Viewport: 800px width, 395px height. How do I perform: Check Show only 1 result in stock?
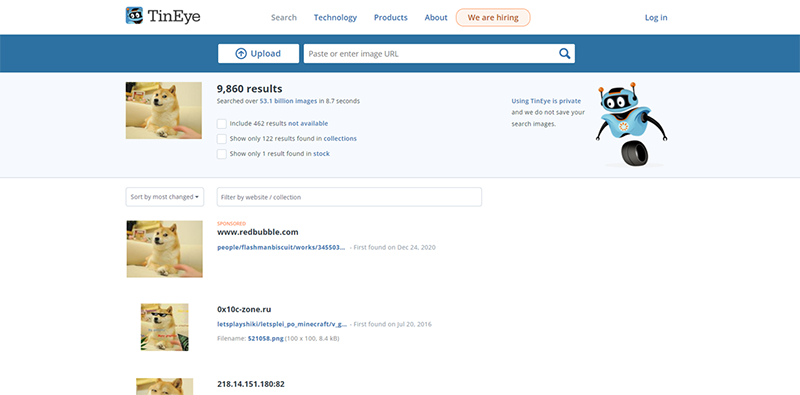(x=221, y=154)
